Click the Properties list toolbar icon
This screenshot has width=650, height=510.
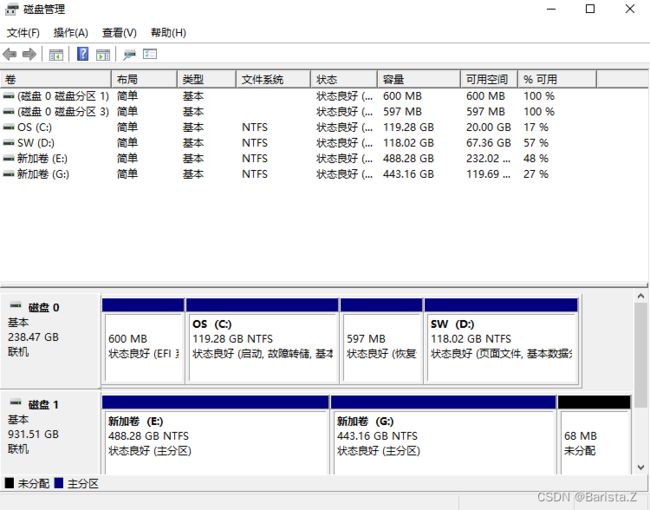click(150, 54)
